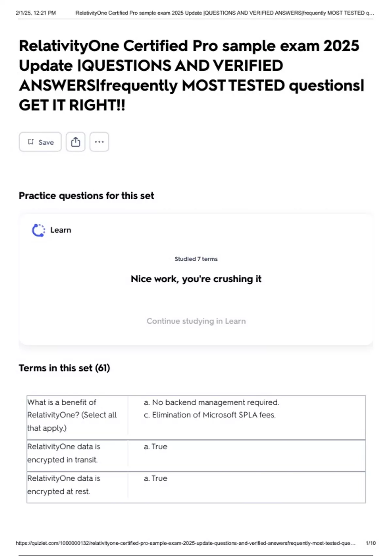The image size is (392, 556).
Task: Click answer 'Elimination of Microsoft SPLA fees'
Action: point(210,415)
